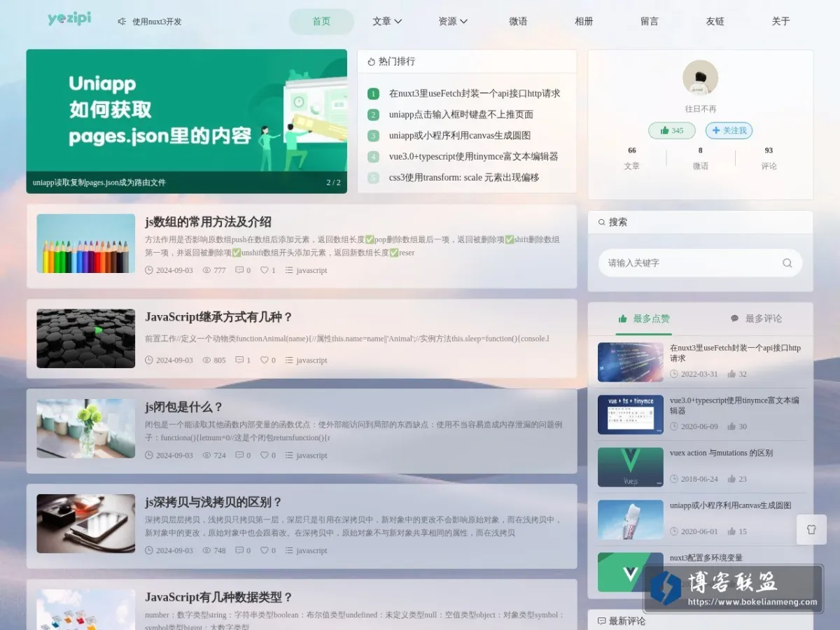
Task: Click heart icon on js数组的常用方法及介绍 post
Action: pos(264,270)
